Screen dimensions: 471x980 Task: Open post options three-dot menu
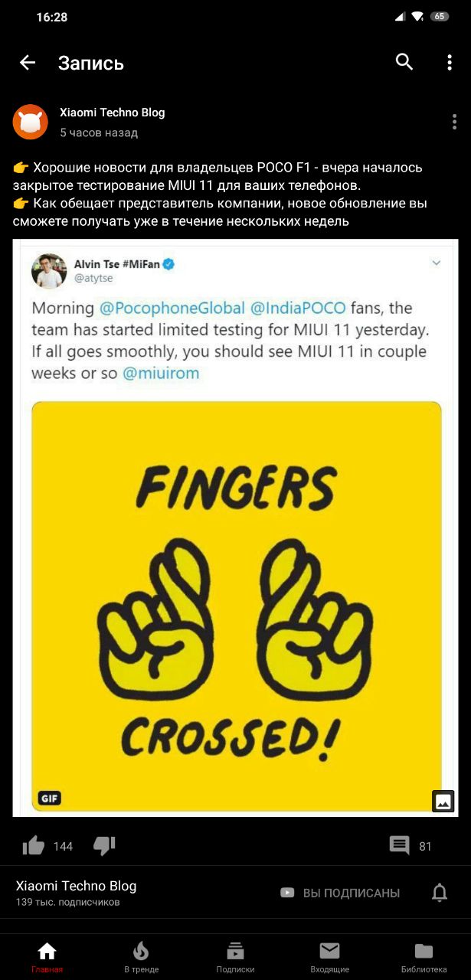pos(455,122)
